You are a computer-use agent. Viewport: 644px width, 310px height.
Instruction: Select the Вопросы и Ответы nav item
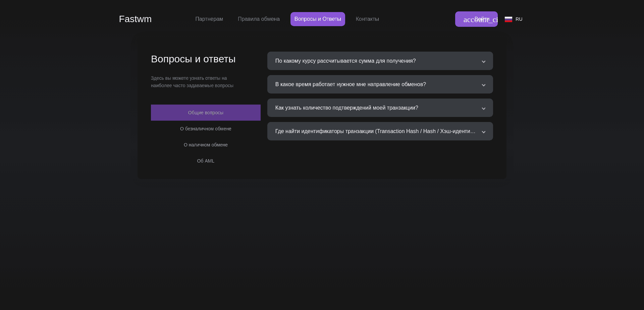pyautogui.click(x=318, y=19)
